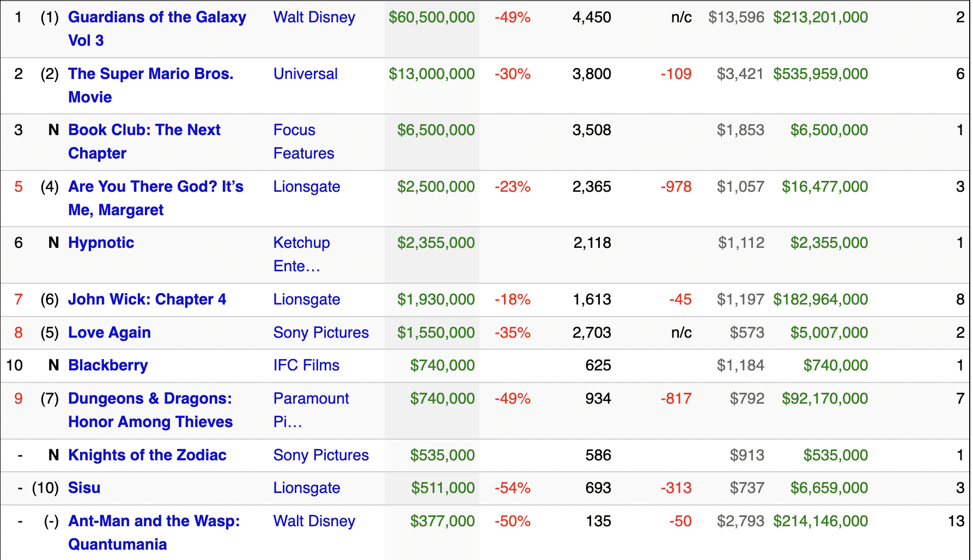The image size is (973, 560).
Task: Select the $60,500,000 gross value
Action: [431, 17]
